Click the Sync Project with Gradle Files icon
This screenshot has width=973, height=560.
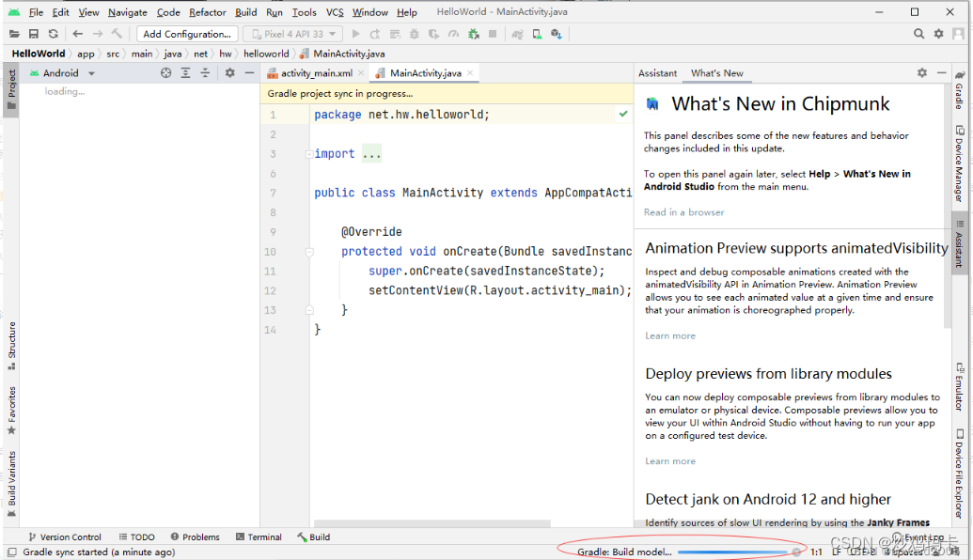tap(517, 34)
